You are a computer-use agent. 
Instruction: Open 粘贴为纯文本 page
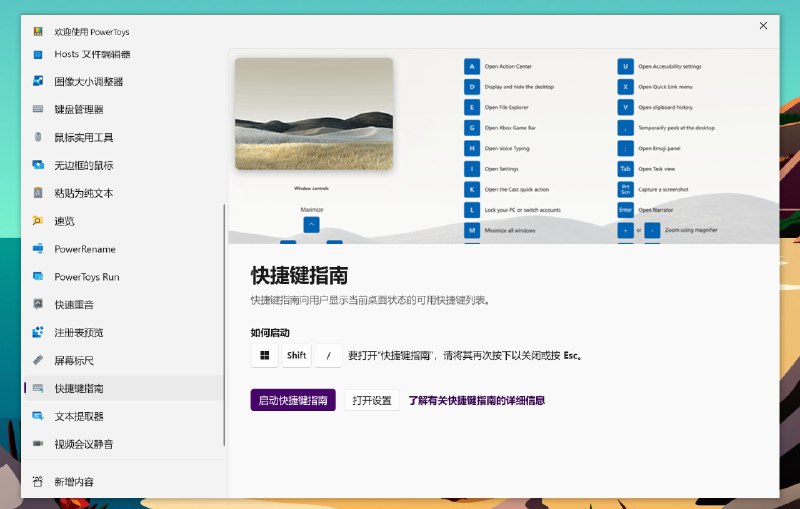[x=123, y=193]
